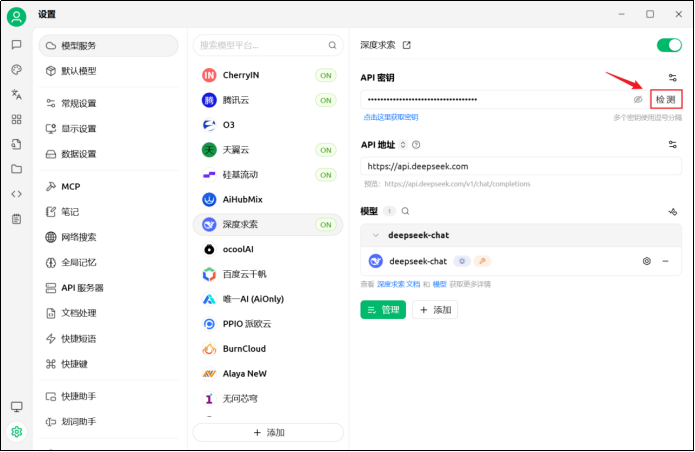Viewport: 695px width, 452px height.
Task: Follow the 点击这里获取密钥 link
Action: tap(390, 117)
